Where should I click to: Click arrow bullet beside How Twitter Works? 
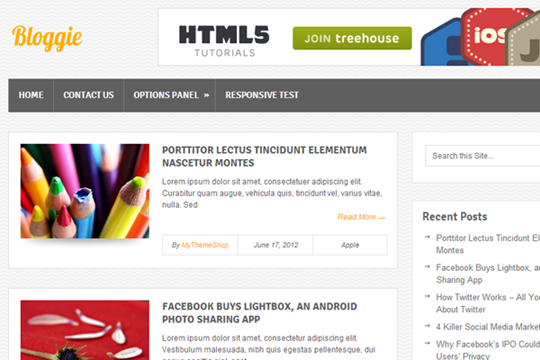pos(427,296)
